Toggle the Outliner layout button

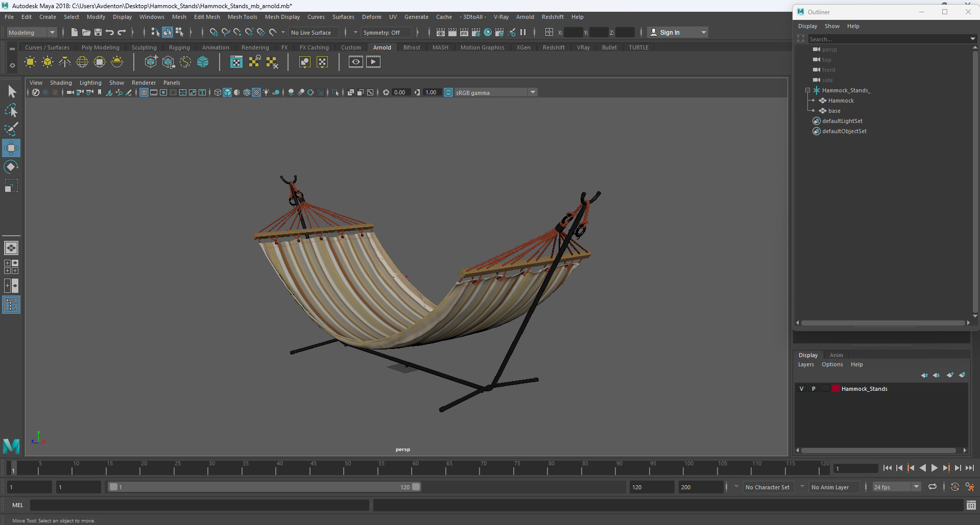point(11,305)
